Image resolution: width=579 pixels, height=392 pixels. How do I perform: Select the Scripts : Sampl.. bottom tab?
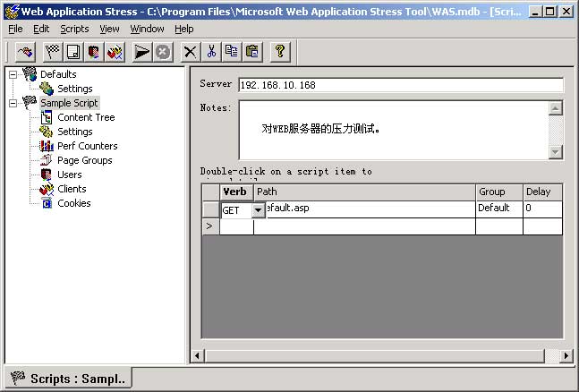(69, 378)
